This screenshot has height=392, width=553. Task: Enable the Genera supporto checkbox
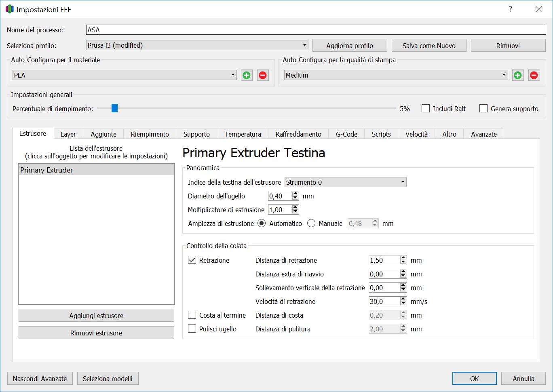coord(483,108)
